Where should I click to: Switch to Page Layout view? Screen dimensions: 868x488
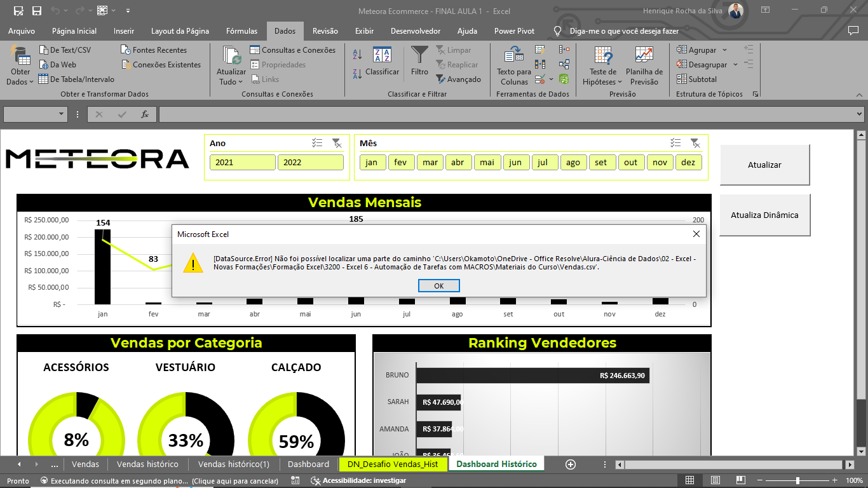click(x=715, y=481)
